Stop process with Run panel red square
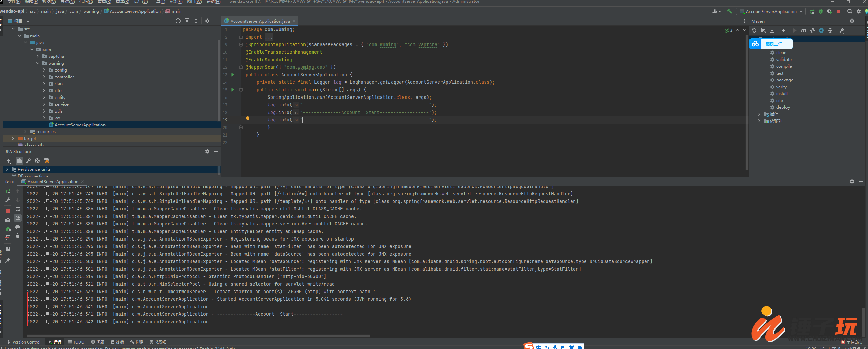This screenshot has width=868, height=349. [8, 211]
